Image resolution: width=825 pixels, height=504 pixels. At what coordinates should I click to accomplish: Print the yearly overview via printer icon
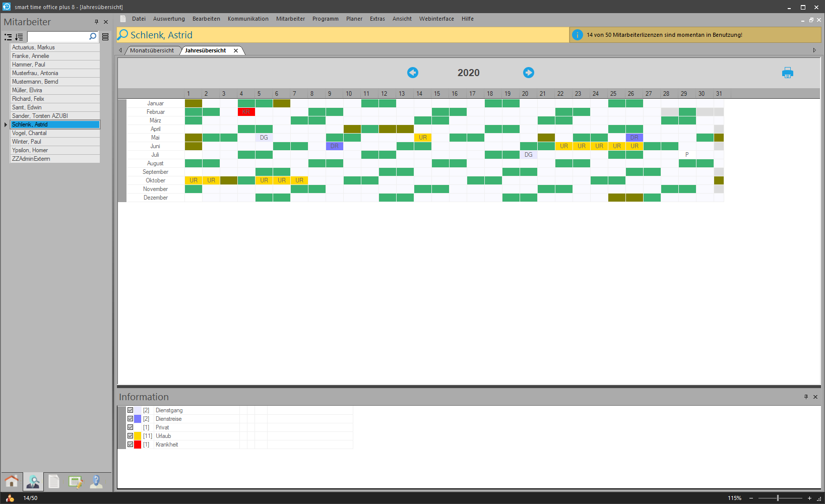pos(787,73)
